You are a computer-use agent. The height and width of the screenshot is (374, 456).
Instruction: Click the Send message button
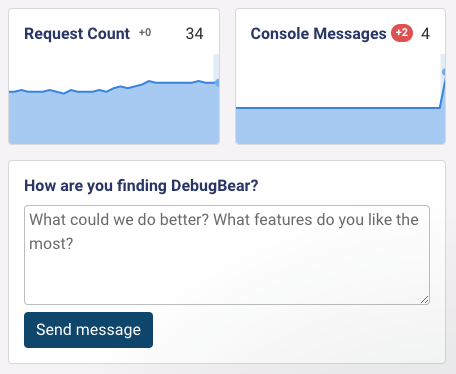pos(88,330)
